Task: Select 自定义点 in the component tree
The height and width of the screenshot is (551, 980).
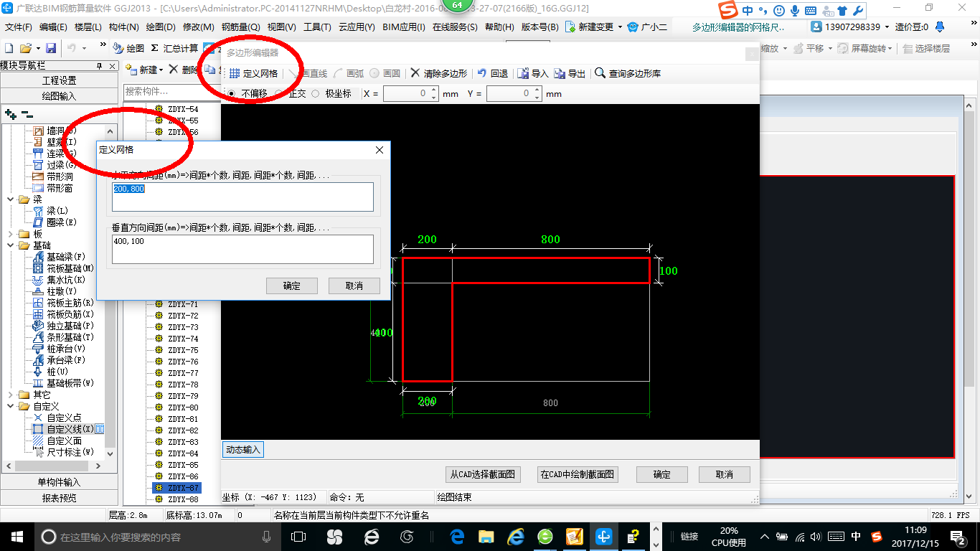Action: point(64,418)
